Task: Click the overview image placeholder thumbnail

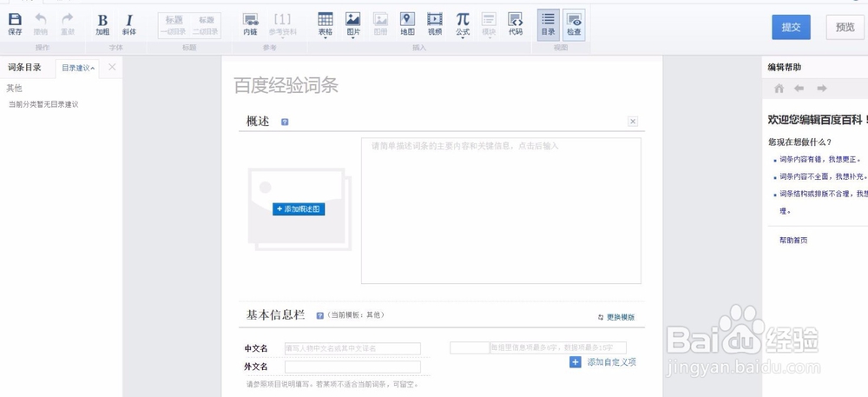Action: click(299, 208)
